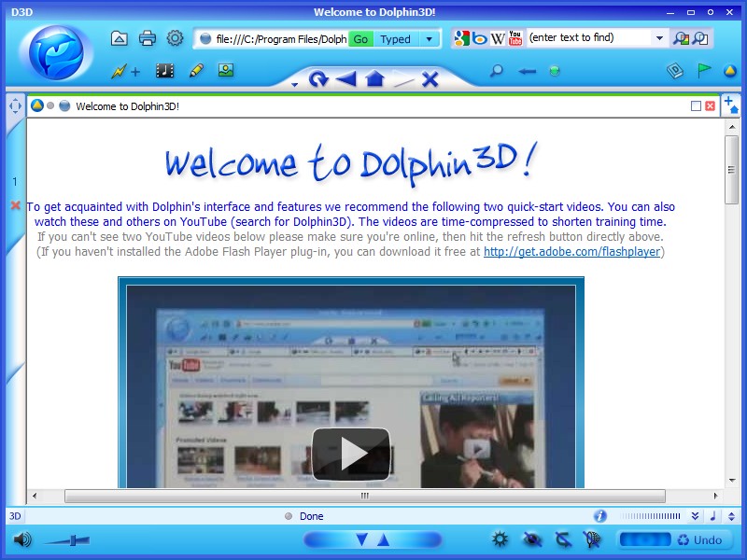Click the up triangle in bottom bar
This screenshot has width=747, height=560.
click(384, 539)
